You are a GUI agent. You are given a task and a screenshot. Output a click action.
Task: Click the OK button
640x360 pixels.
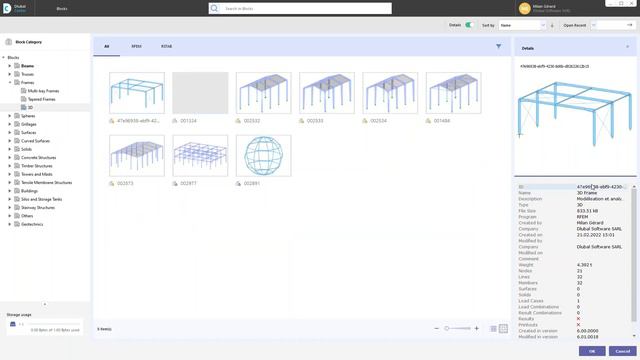tap(592, 351)
